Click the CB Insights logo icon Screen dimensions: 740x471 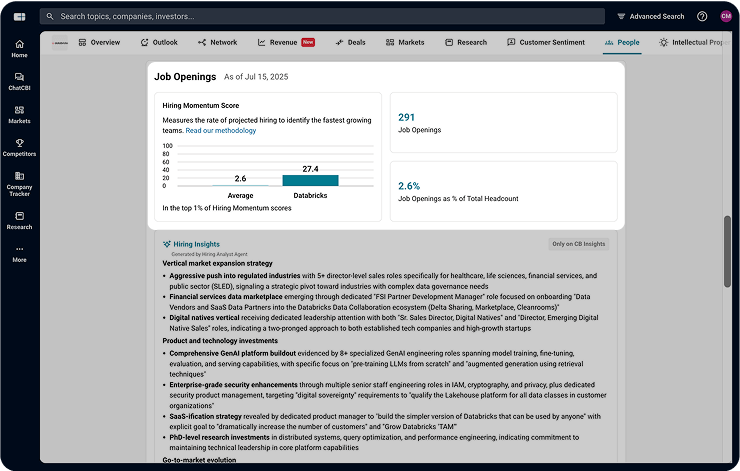pyautogui.click(x=19, y=16)
